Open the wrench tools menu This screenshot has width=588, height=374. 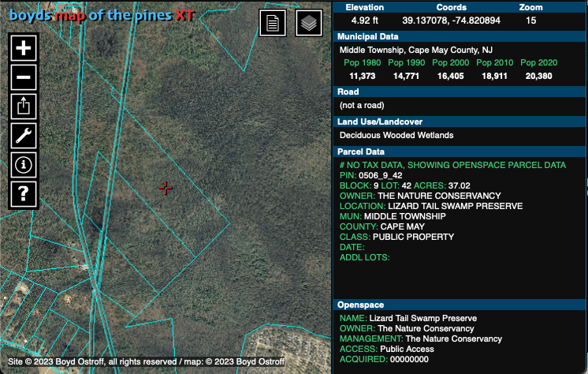tap(24, 135)
